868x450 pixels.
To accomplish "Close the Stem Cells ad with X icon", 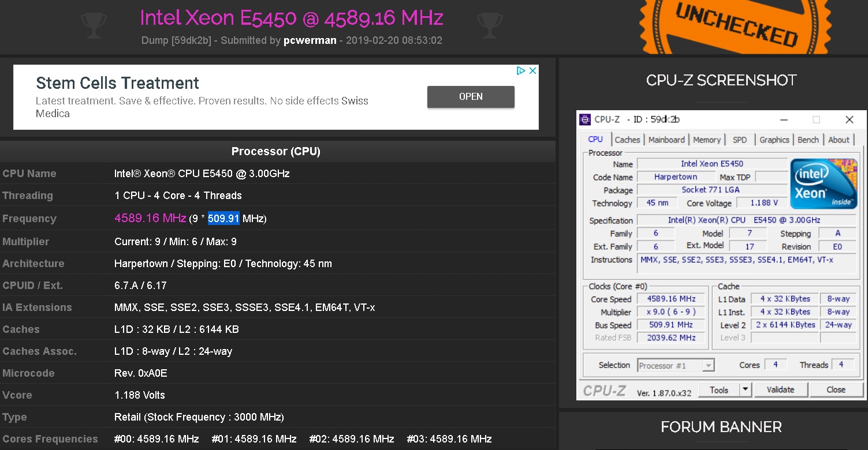I will 533,70.
